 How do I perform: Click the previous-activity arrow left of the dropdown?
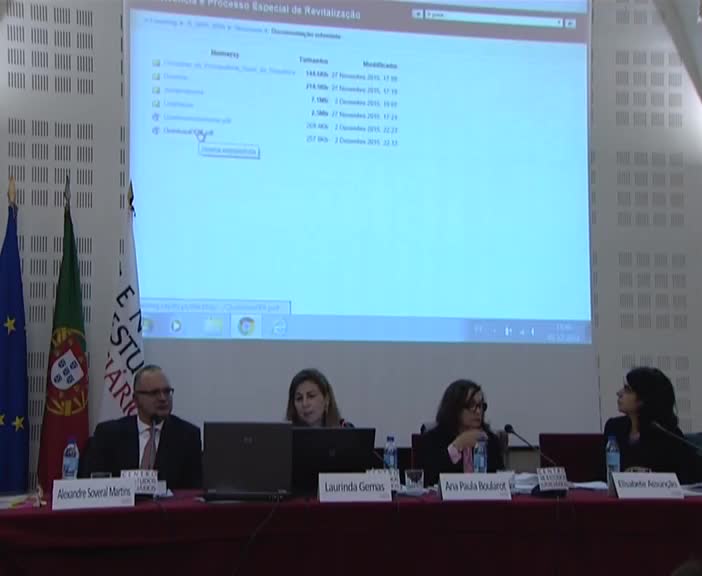(418, 15)
